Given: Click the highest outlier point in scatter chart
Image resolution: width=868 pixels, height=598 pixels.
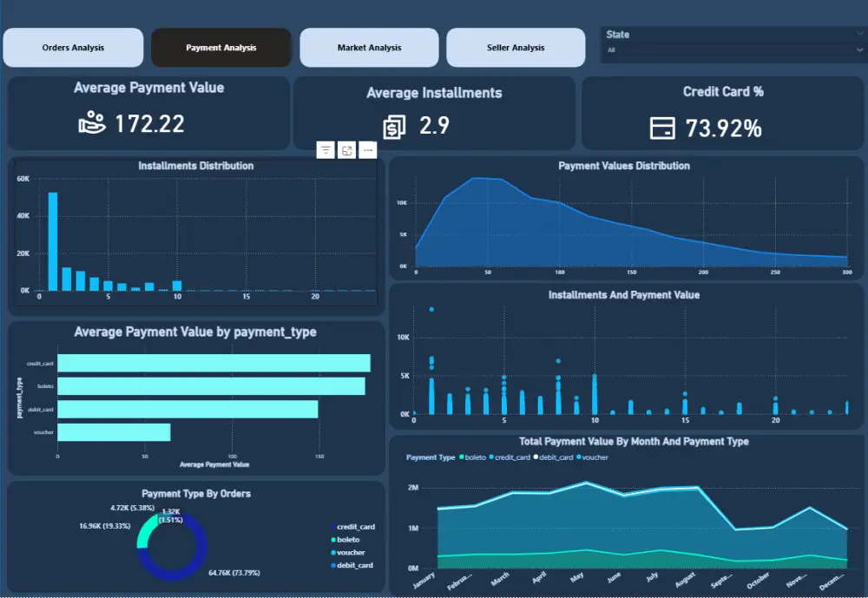Looking at the screenshot, I should pyautogui.click(x=431, y=310).
